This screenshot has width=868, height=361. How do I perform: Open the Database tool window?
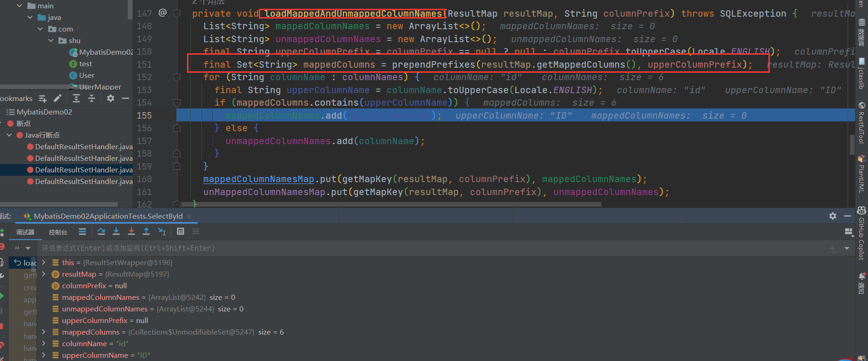862,32
